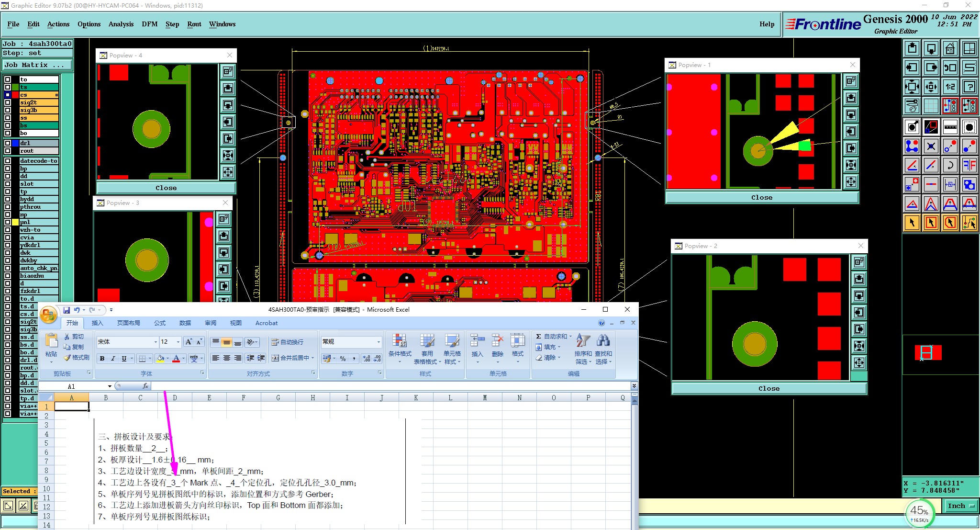Click the mirror feature F icon

click(969, 165)
